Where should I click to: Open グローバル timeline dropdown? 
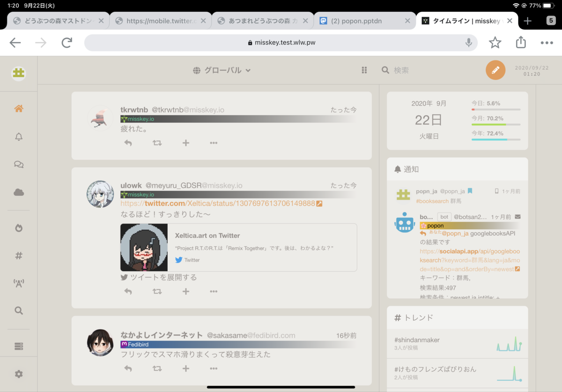coord(222,70)
